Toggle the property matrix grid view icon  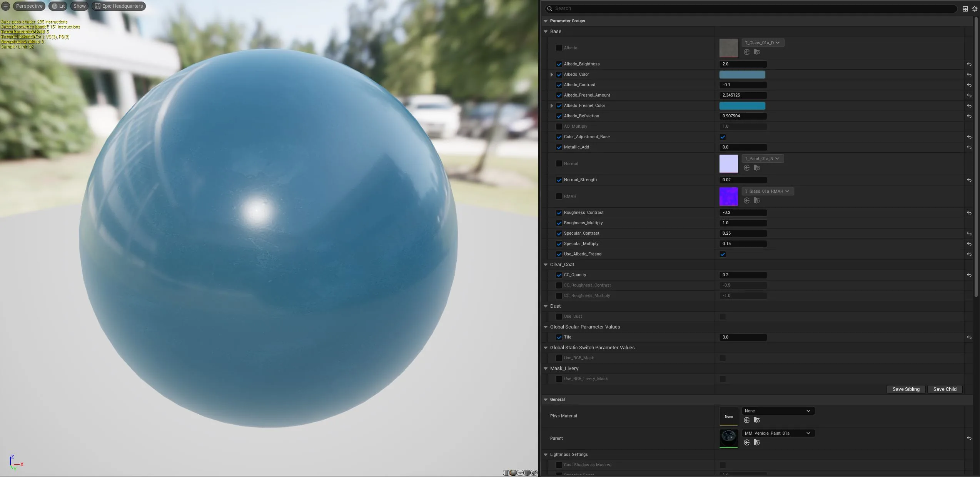pos(965,9)
